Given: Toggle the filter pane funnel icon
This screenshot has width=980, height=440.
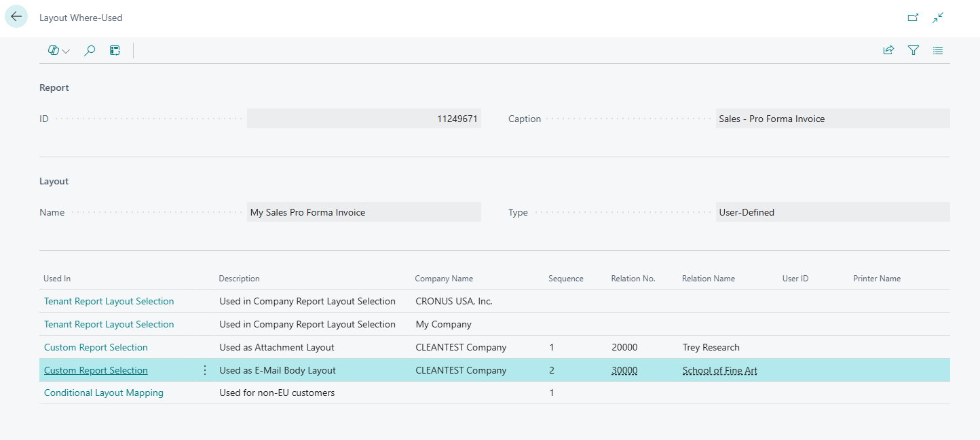Looking at the screenshot, I should (913, 50).
